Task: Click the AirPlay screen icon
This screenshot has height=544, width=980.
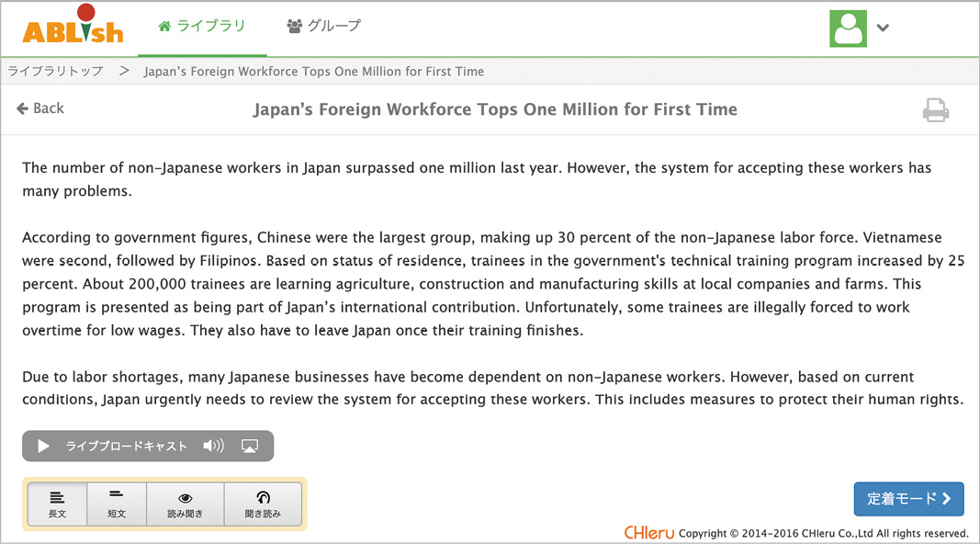Action: [x=250, y=446]
